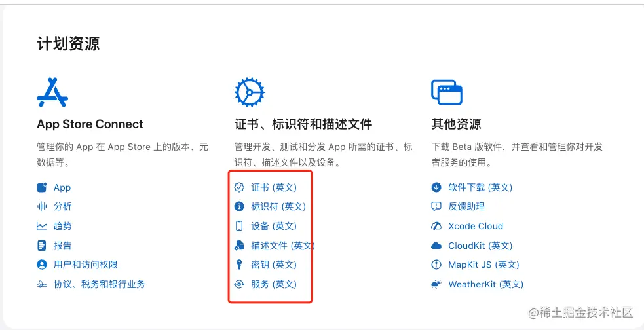Click the info icon beside 标识符 (英文)
This screenshot has width=644, height=330.
coord(239,206)
